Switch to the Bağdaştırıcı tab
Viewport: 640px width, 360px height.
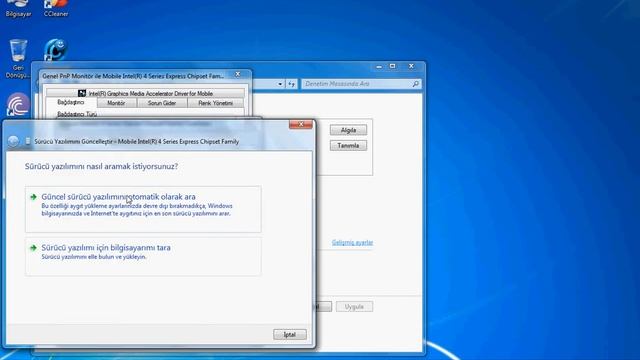(x=71, y=102)
